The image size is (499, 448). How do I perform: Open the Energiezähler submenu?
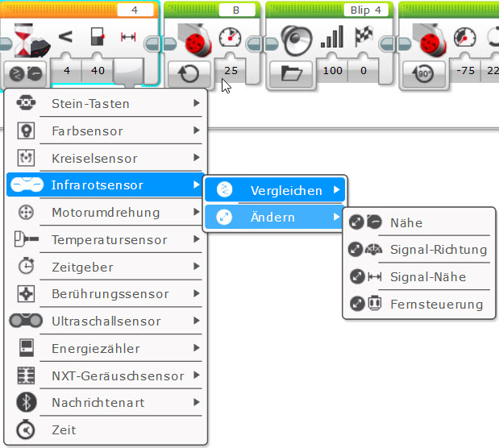pos(106,348)
